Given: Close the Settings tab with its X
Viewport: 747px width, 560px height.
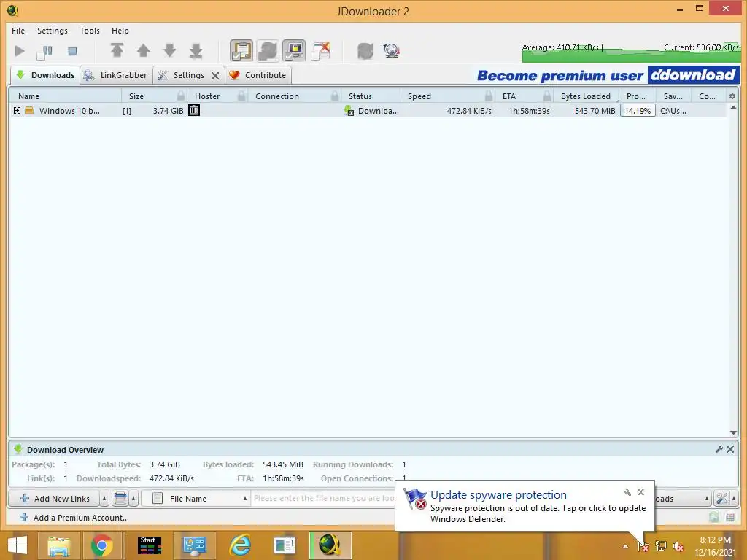Looking at the screenshot, I should [215, 76].
